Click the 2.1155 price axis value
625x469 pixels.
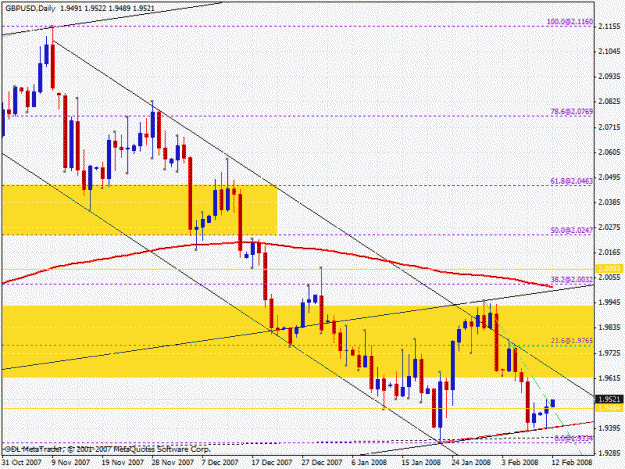[x=609, y=26]
